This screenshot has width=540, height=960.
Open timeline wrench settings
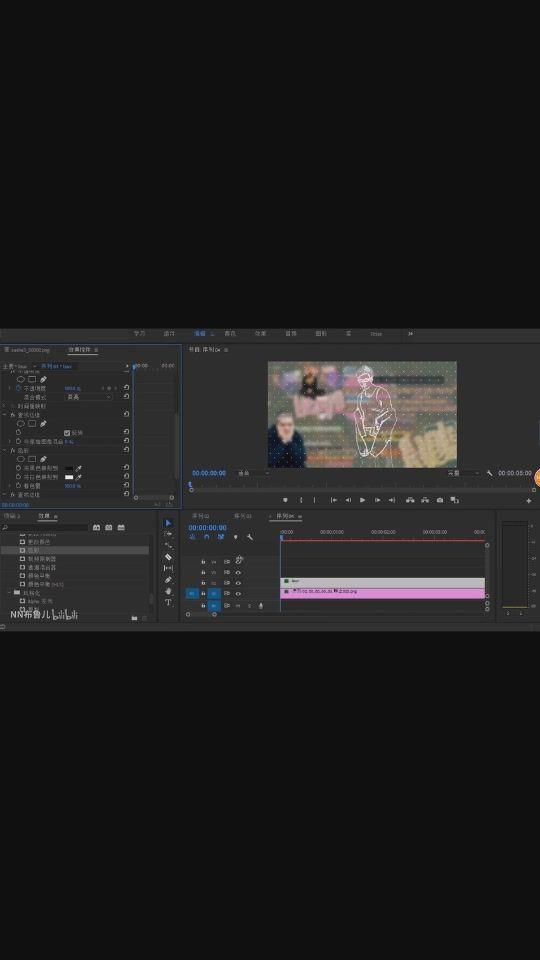click(250, 537)
